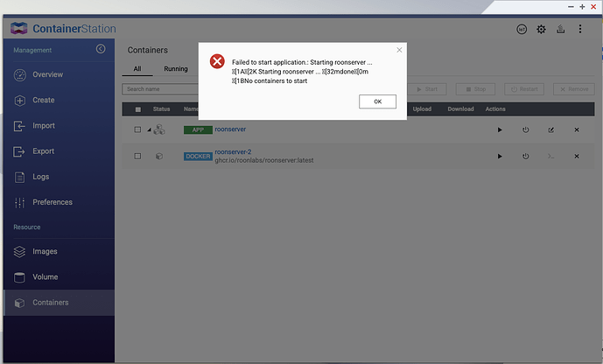The width and height of the screenshot is (603, 364).
Task: Open the IoT icon in the header
Action: click(x=522, y=29)
